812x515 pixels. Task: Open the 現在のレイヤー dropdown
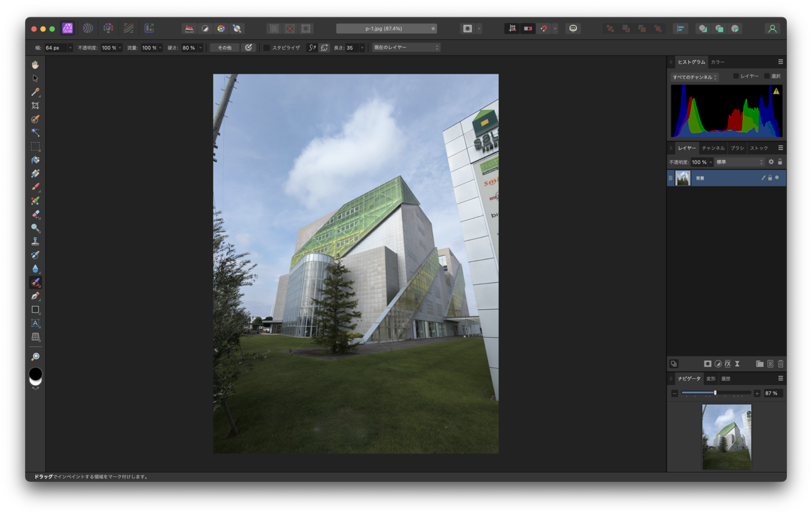406,48
